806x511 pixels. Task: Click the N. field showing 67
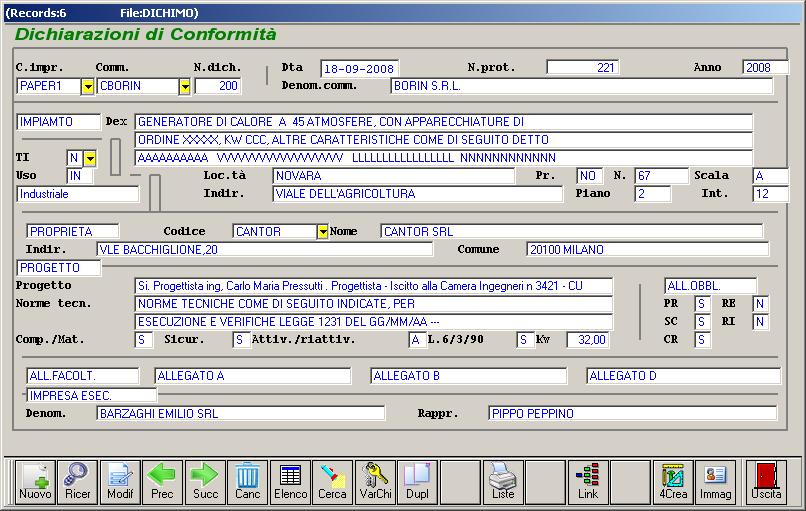662,176
